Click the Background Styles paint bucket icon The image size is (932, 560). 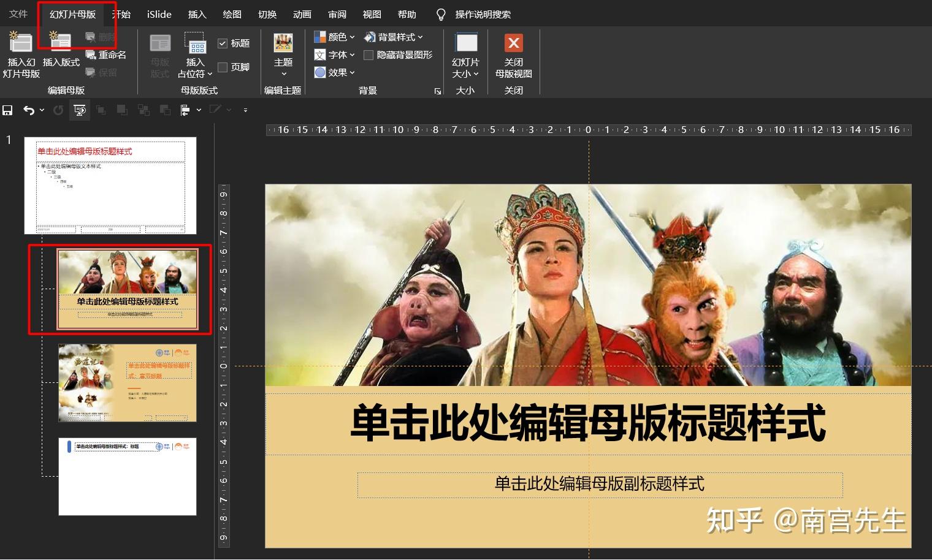370,37
